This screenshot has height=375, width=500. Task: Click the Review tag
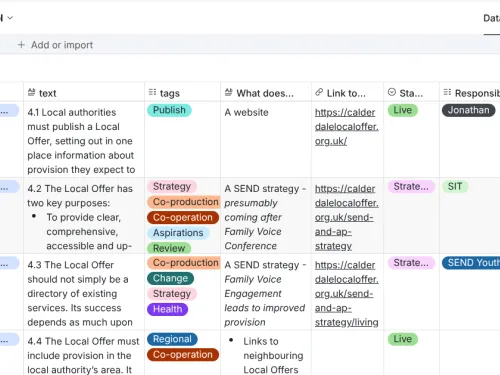[169, 248]
